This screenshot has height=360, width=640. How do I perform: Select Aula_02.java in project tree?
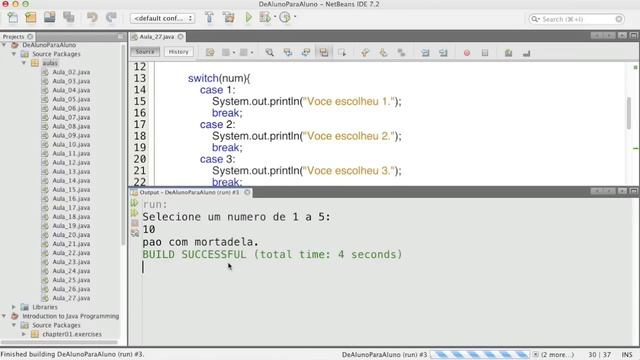pyautogui.click(x=71, y=72)
